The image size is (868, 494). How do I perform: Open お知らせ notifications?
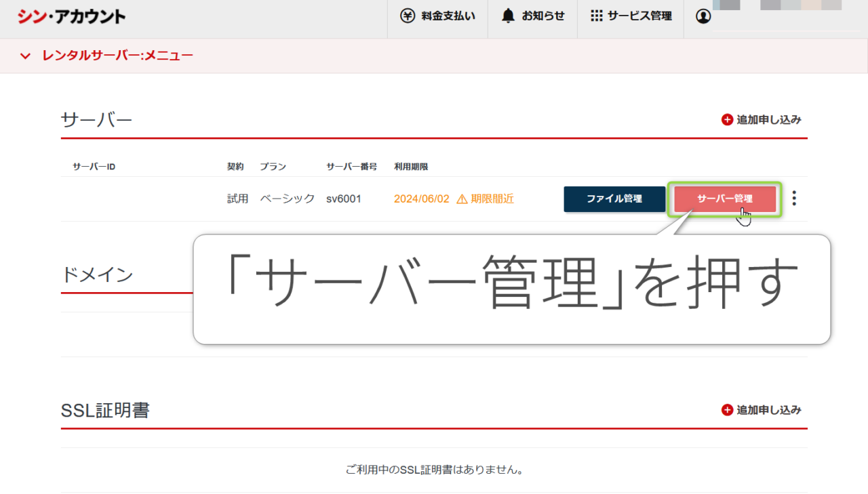click(533, 16)
